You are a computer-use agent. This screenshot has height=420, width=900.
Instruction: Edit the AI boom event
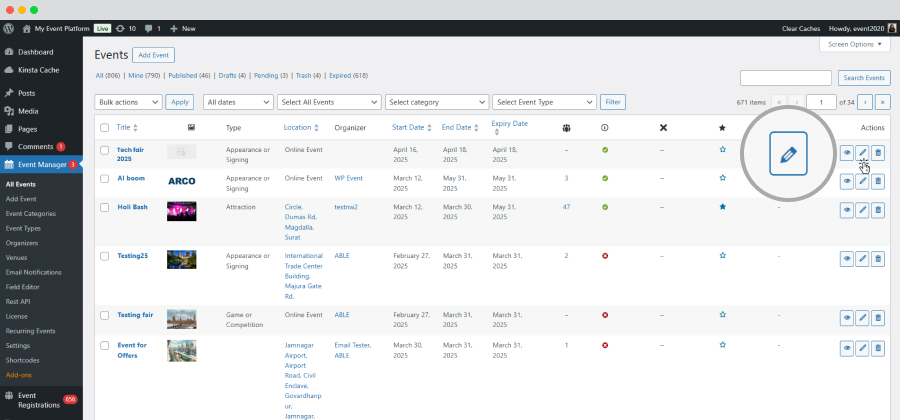(862, 181)
